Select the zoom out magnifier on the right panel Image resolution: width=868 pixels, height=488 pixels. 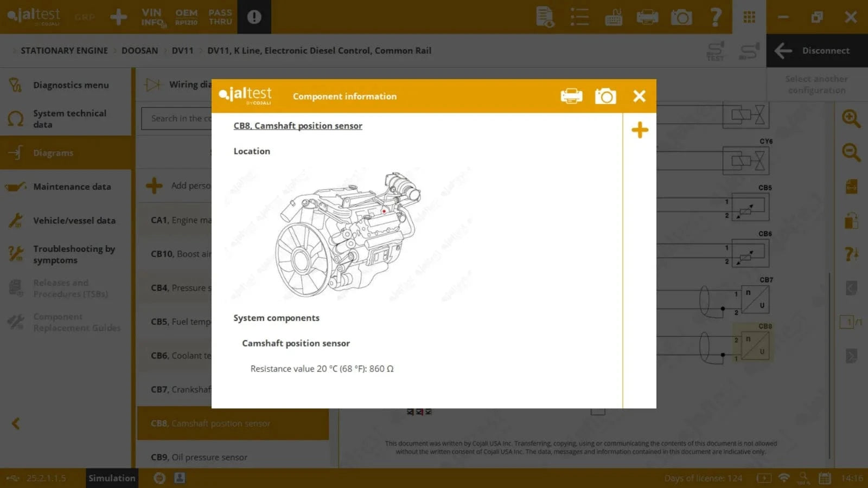pyautogui.click(x=851, y=152)
